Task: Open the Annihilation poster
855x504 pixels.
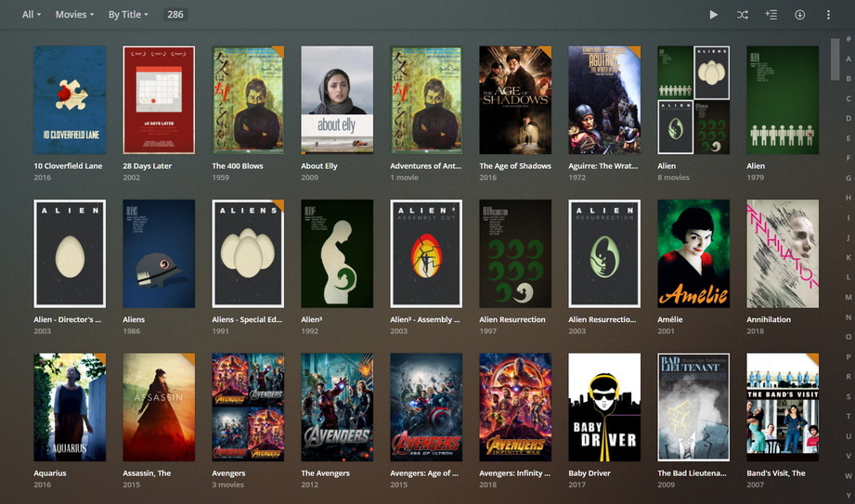Action: point(783,253)
